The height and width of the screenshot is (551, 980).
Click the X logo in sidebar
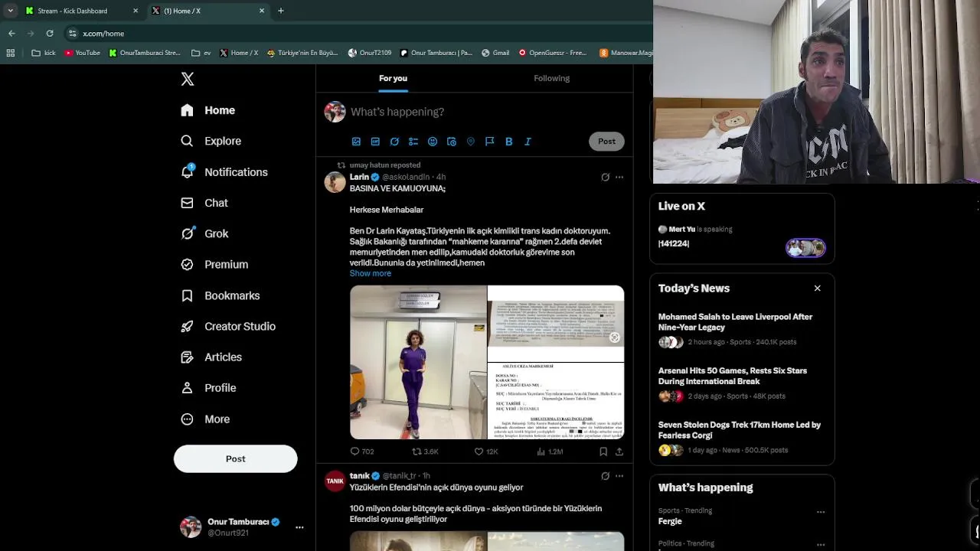tap(188, 79)
